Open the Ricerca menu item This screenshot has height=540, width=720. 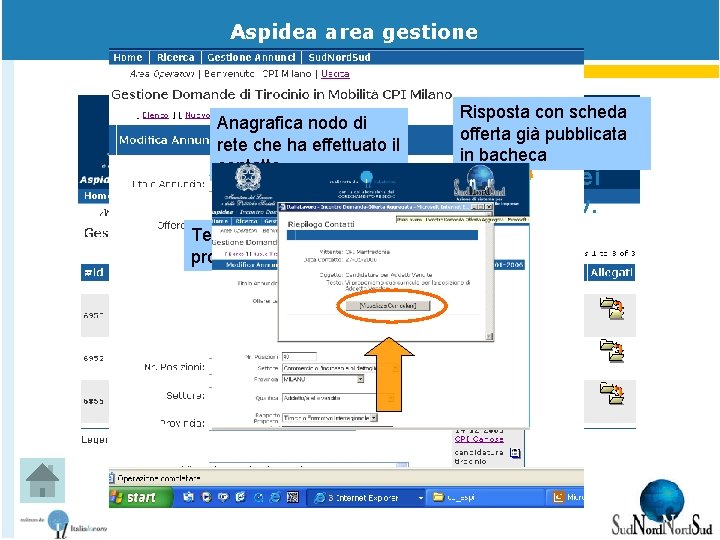pos(176,57)
